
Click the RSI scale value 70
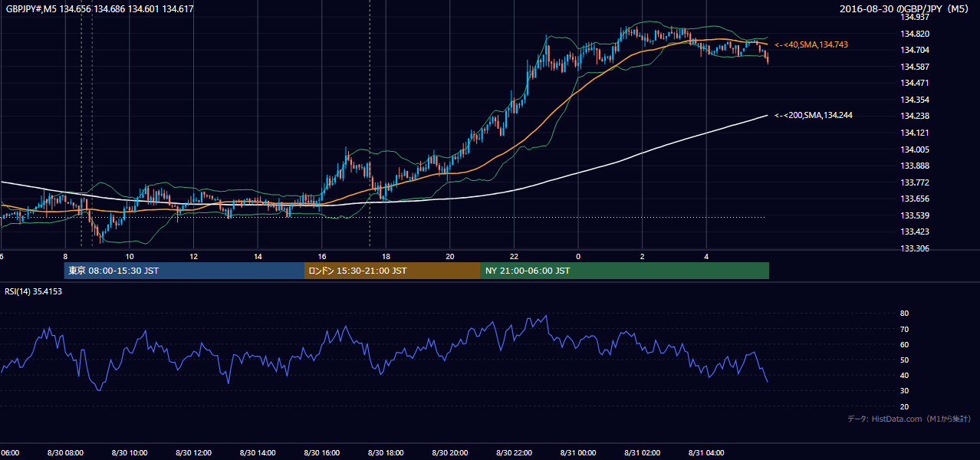(x=904, y=329)
